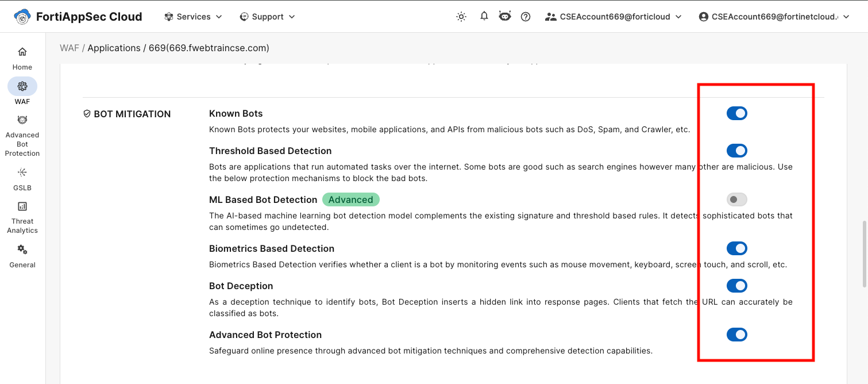Open the Threat Analytics sidebar icon
The width and height of the screenshot is (868, 384).
coord(22,206)
